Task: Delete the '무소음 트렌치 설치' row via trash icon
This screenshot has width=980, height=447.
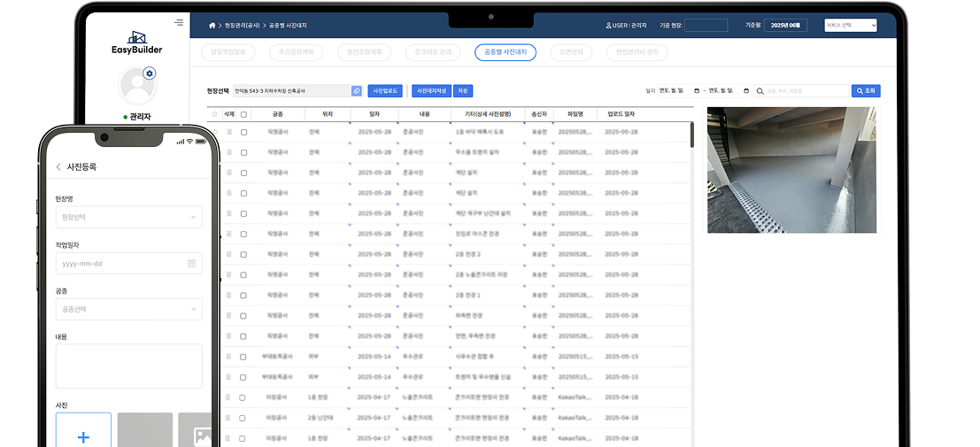Action: [x=229, y=152]
